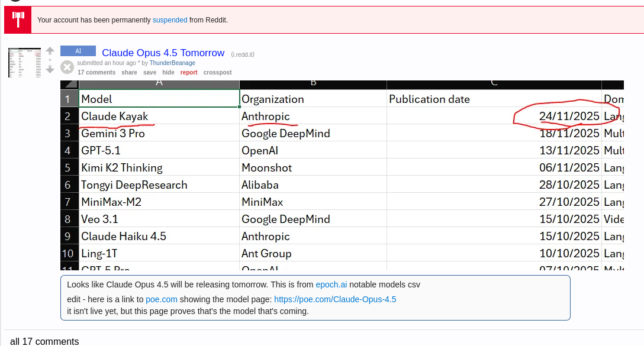
Task: Upvote the Claude Opus 4.5 post
Action: click(50, 51)
